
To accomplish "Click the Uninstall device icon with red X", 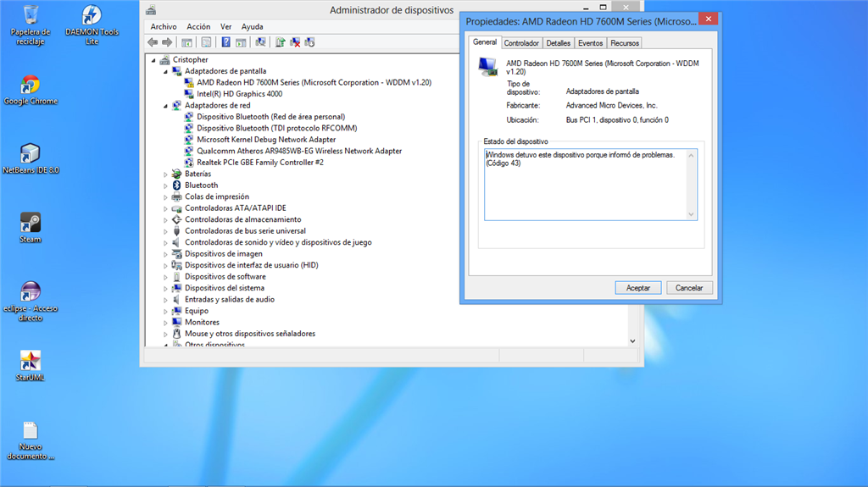I will (x=295, y=42).
